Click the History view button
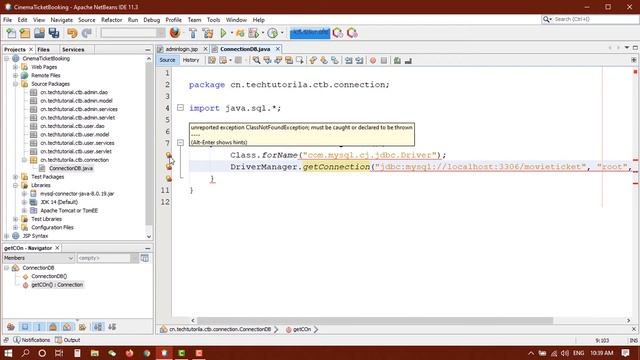Viewport: 640px width, 360px height. click(191, 60)
